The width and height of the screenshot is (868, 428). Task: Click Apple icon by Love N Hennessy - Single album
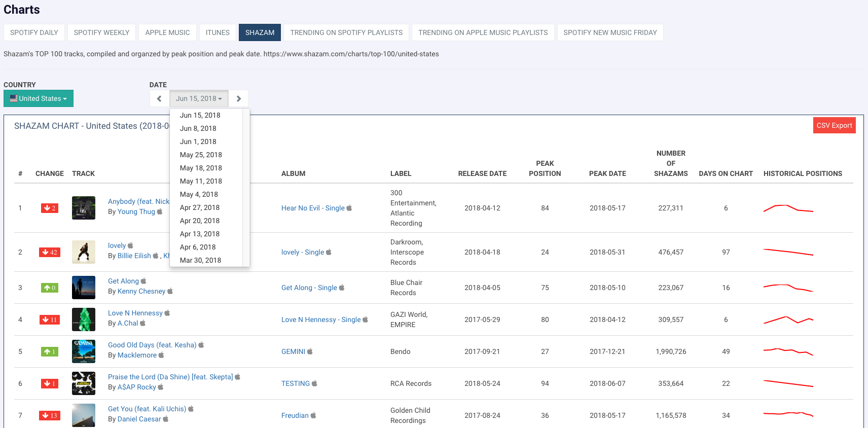point(366,319)
